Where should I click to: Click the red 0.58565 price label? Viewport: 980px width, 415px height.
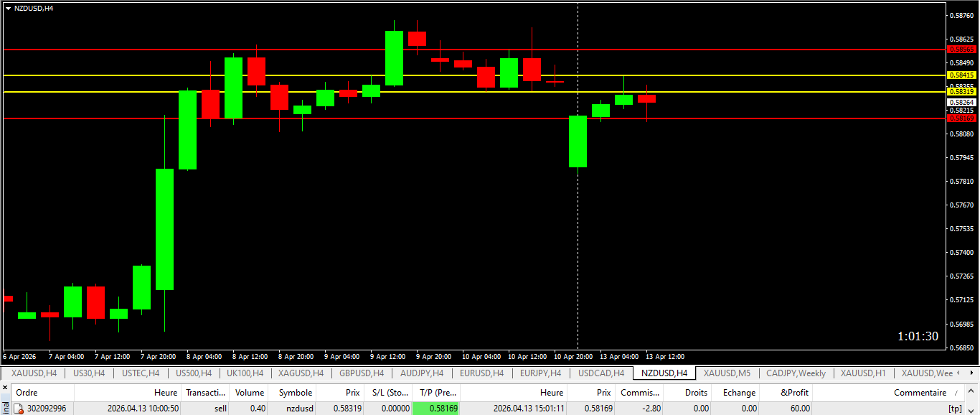(x=962, y=50)
